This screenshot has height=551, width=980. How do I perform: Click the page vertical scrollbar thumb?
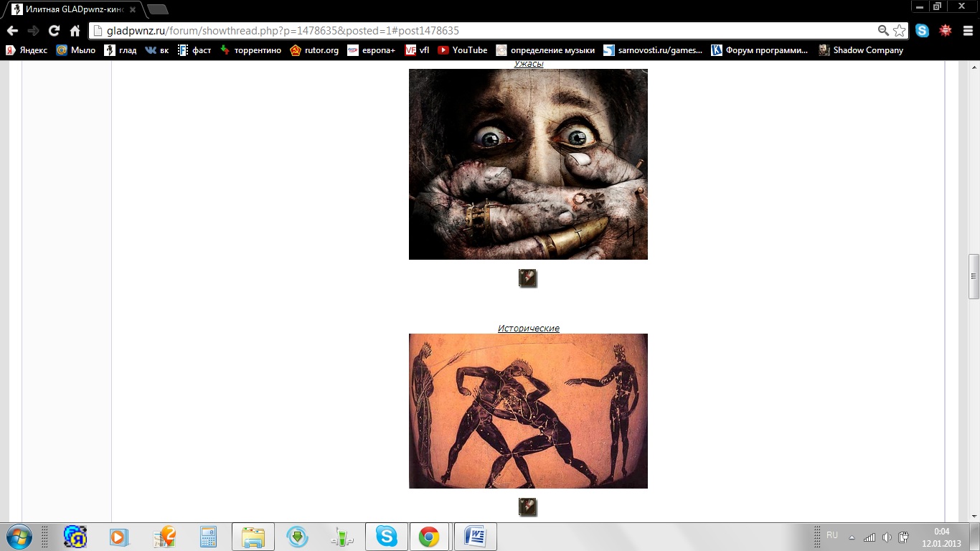(x=974, y=276)
